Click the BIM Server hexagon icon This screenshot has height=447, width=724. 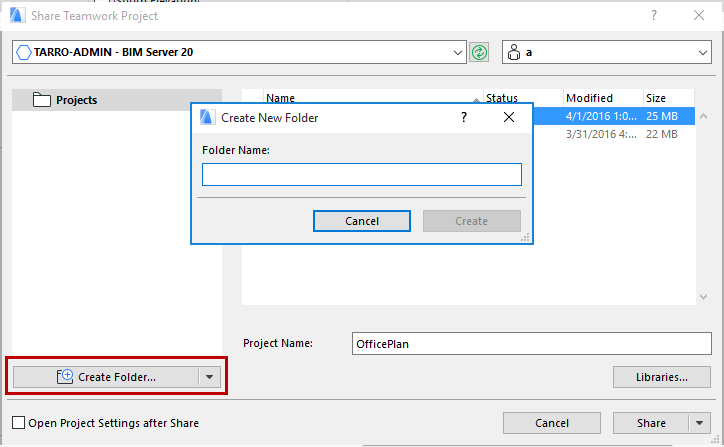click(24, 52)
